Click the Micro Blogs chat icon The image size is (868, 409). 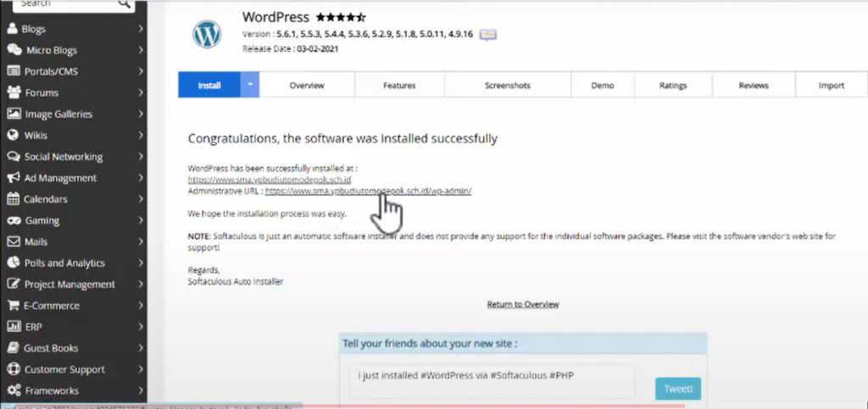pos(14,50)
